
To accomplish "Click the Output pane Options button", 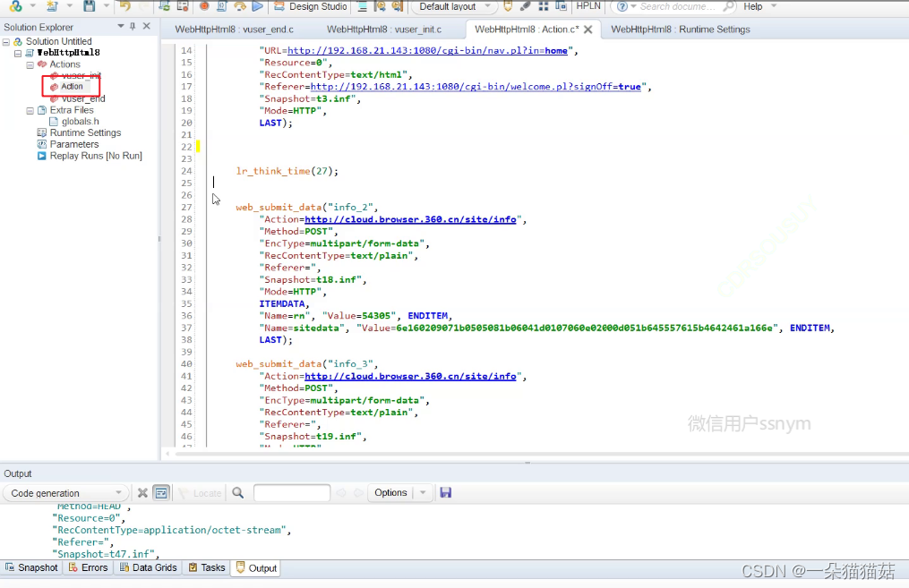I will point(390,492).
